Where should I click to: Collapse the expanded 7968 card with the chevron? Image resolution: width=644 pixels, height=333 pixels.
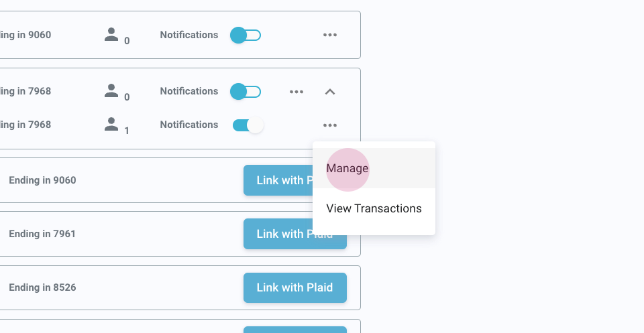pyautogui.click(x=330, y=92)
